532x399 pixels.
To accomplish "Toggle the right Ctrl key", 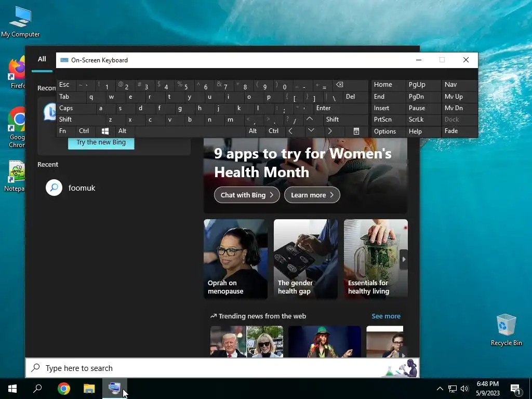I will pos(275,131).
